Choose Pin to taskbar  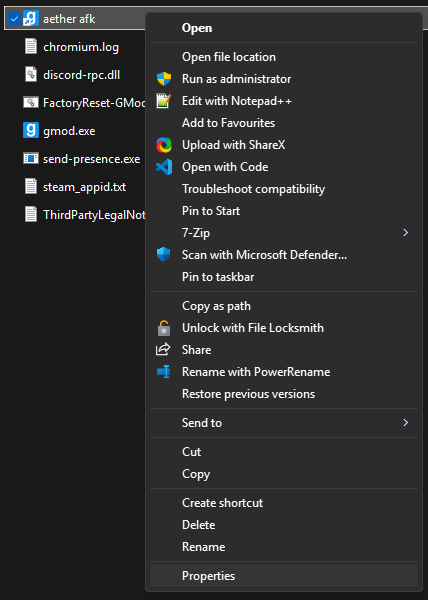point(284,277)
